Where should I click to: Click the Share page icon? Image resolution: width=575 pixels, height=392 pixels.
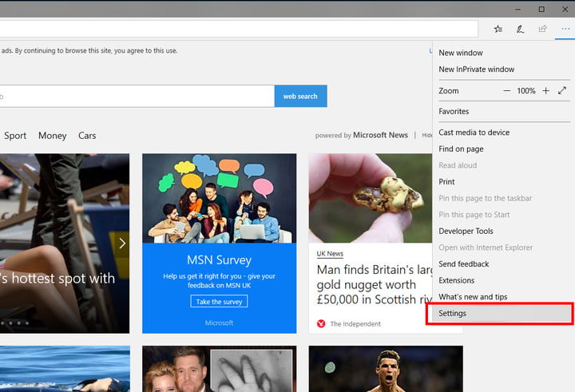pos(543,29)
